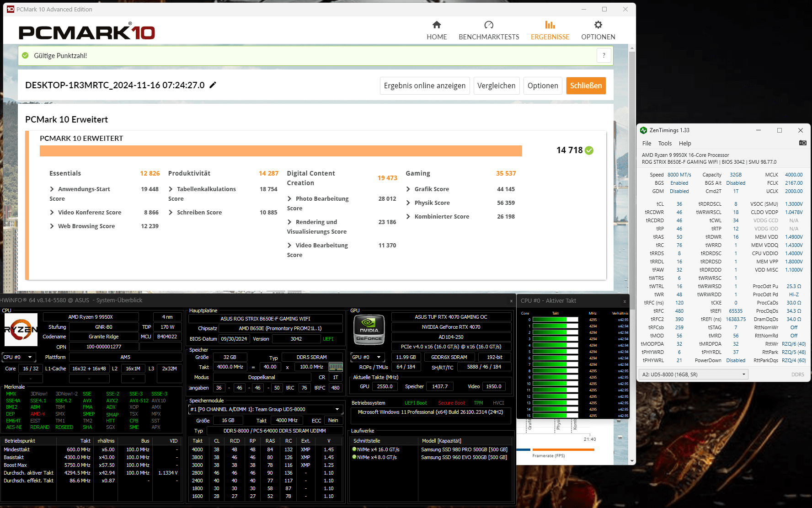
Task: Click the Gültige Punktzahl green check icon
Action: point(25,55)
